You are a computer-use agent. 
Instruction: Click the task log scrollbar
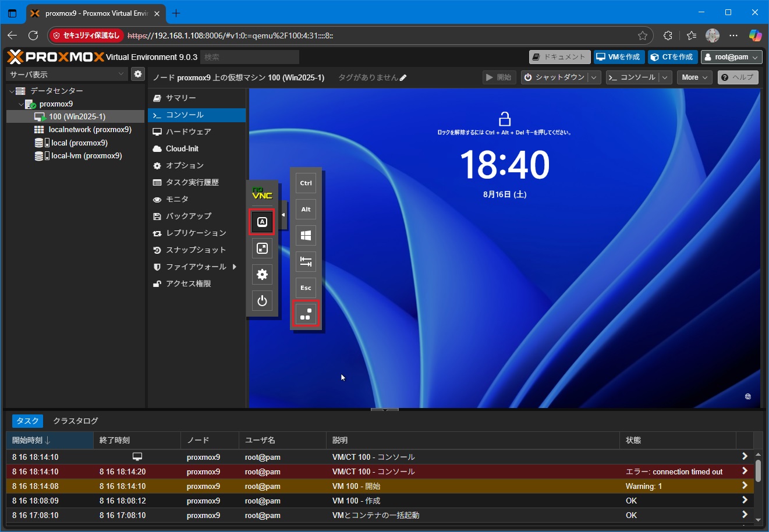758,471
